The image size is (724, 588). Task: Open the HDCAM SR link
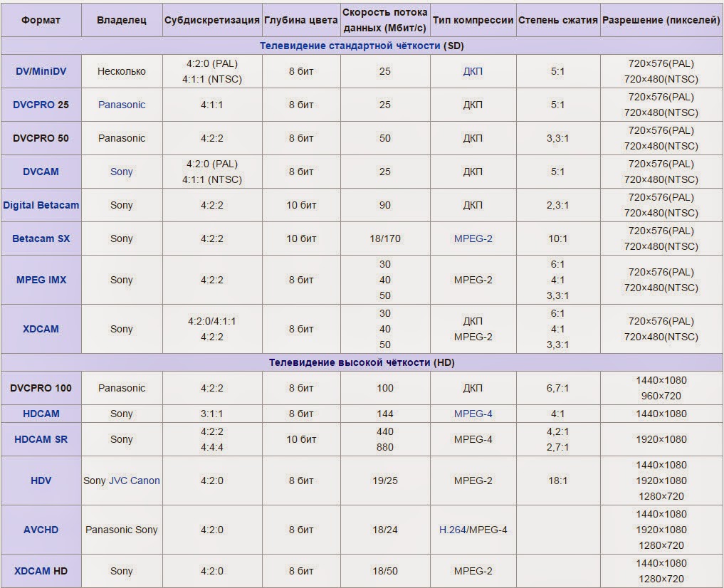pos(41,439)
